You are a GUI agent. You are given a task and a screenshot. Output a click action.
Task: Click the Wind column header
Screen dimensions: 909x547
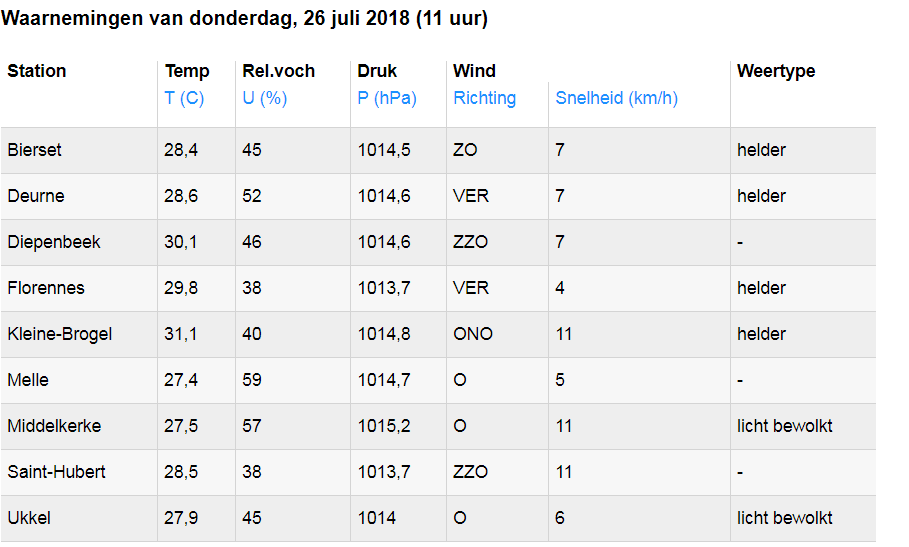tap(474, 71)
